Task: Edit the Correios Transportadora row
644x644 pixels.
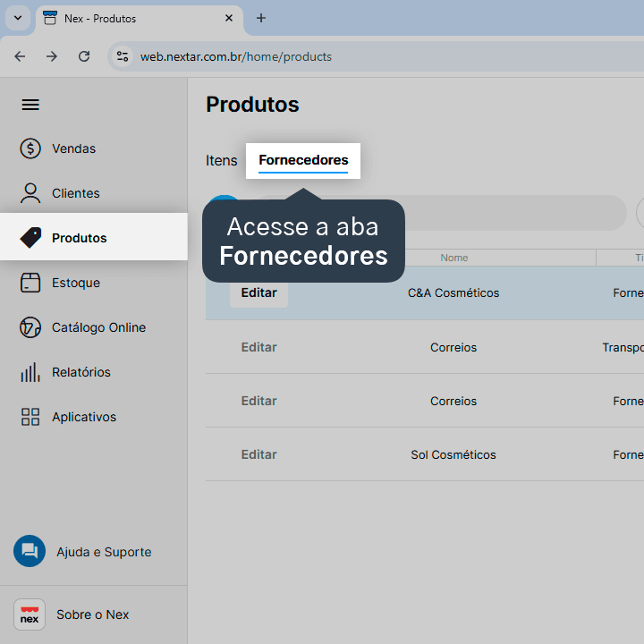Action: (x=258, y=347)
